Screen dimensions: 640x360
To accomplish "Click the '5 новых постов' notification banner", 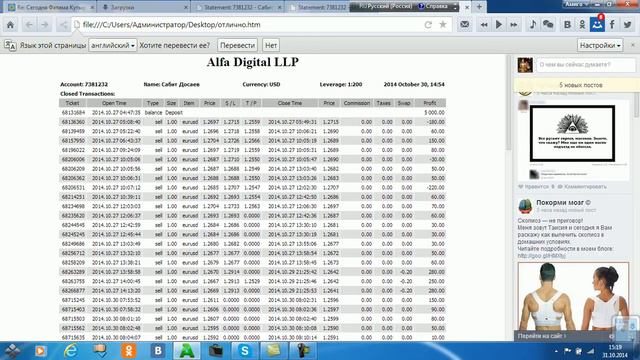I will (x=580, y=85).
